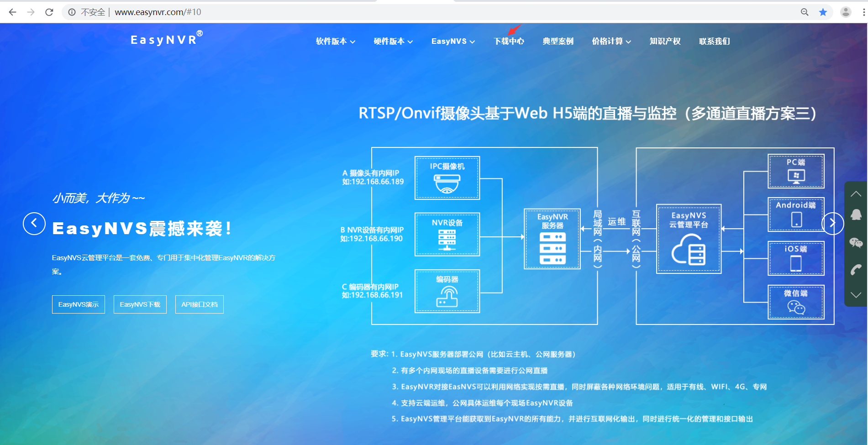Show the next carousel slide
This screenshot has height=445, width=868.
[832, 224]
